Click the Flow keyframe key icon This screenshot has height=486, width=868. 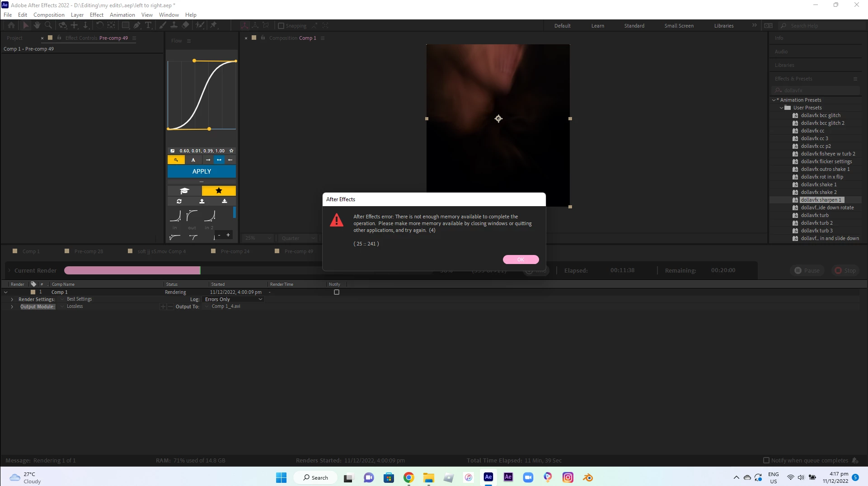[176, 160]
